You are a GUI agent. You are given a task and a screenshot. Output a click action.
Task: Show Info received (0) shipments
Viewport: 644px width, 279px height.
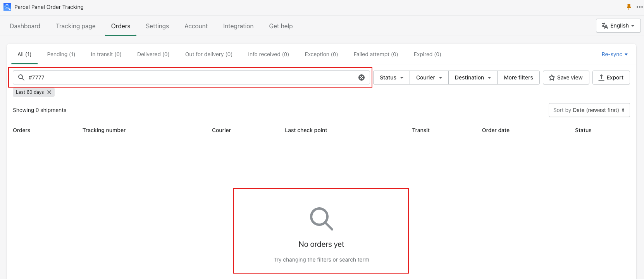[x=269, y=54]
